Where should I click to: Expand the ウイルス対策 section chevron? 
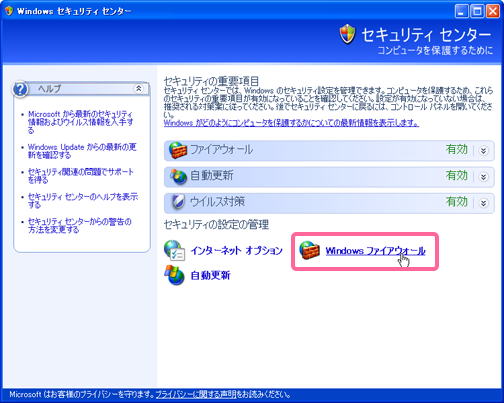[x=483, y=203]
